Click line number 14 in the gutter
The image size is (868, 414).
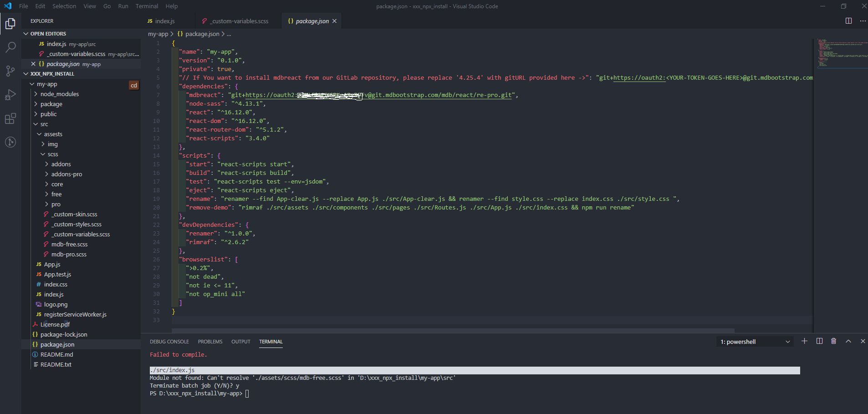pyautogui.click(x=156, y=155)
